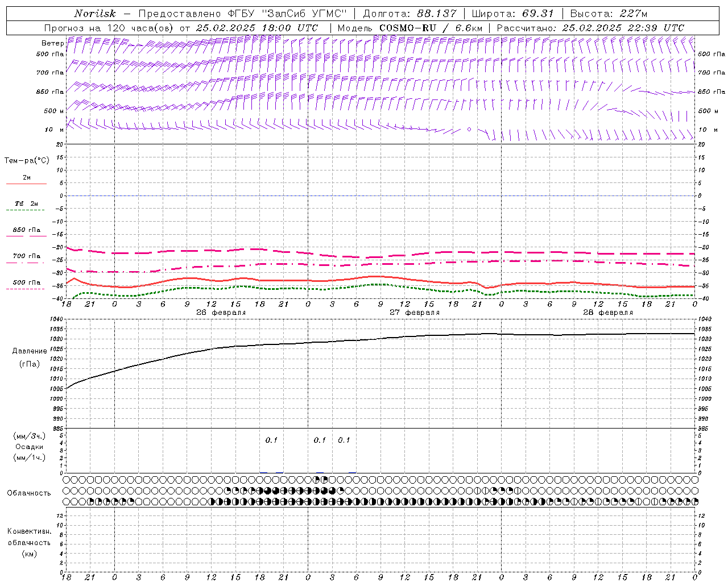Click the "(км)" unit under convective cloudiness
728x582 pixels.
(29, 554)
